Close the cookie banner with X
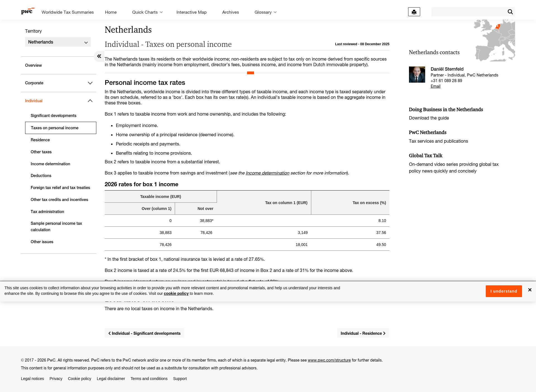Viewport: 536px width, 392px height. [x=530, y=290]
